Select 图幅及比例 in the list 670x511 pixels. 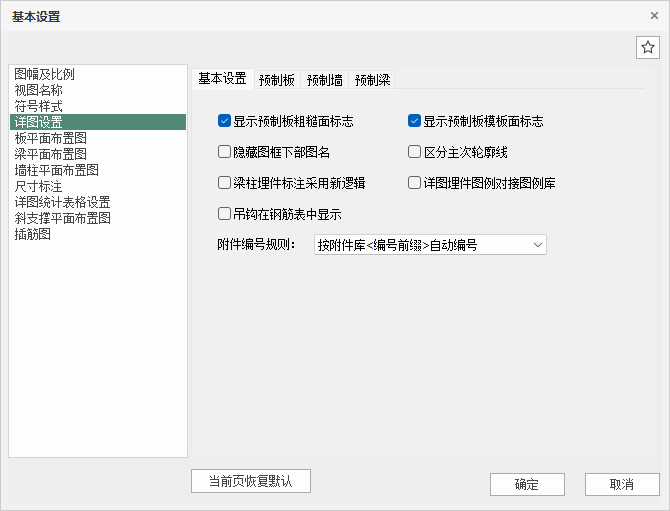pyautogui.click(x=44, y=74)
